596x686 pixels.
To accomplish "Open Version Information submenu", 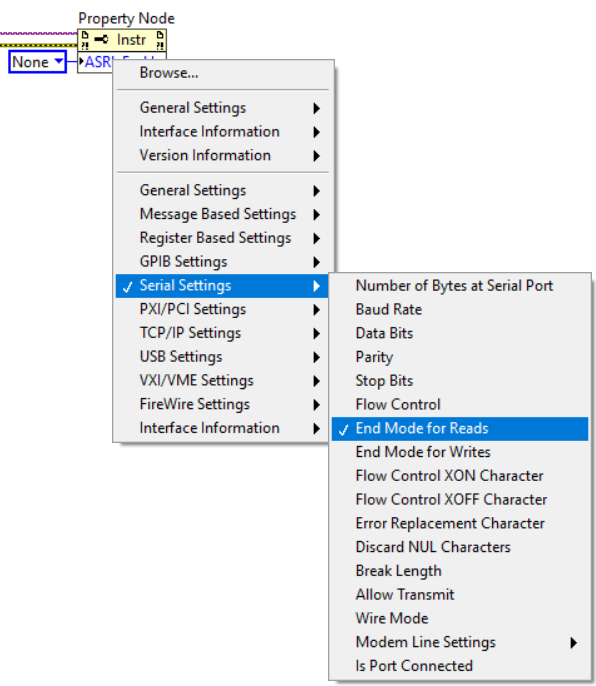I will click(222, 156).
